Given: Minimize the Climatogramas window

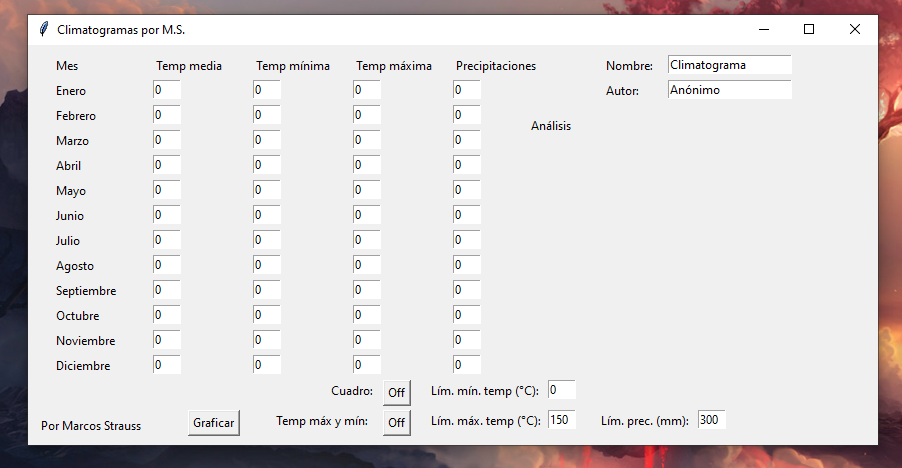Looking at the screenshot, I should point(764,29).
